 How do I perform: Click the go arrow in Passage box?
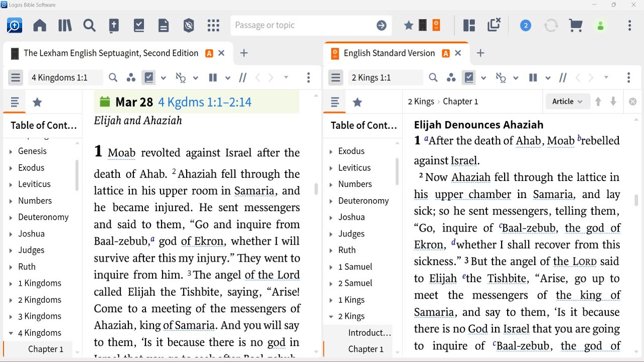click(x=381, y=25)
